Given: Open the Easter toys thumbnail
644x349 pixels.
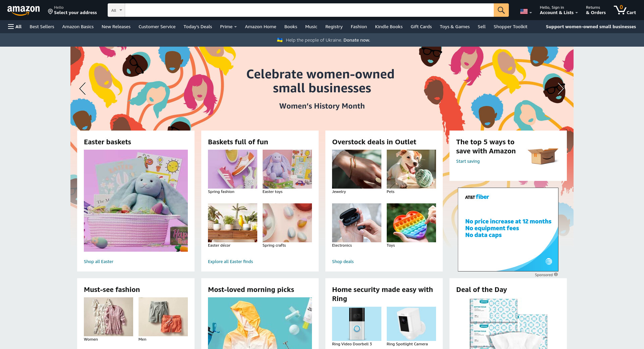Looking at the screenshot, I should coord(287,169).
